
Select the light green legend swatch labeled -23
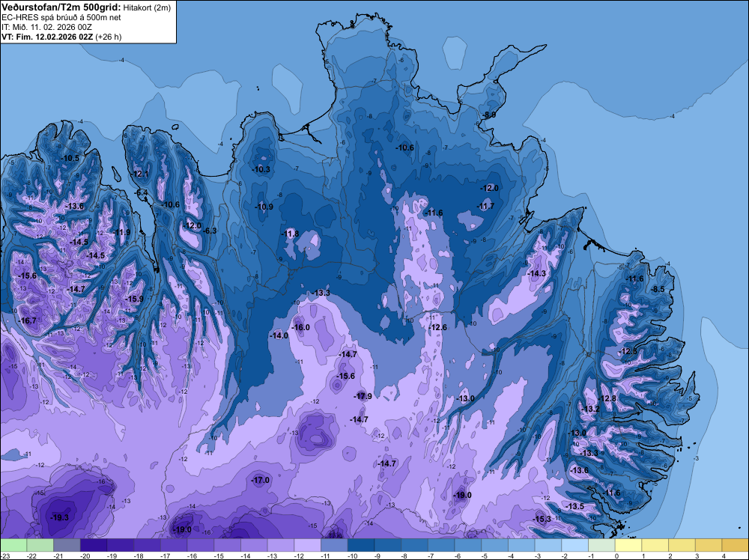pyautogui.click(x=13, y=545)
